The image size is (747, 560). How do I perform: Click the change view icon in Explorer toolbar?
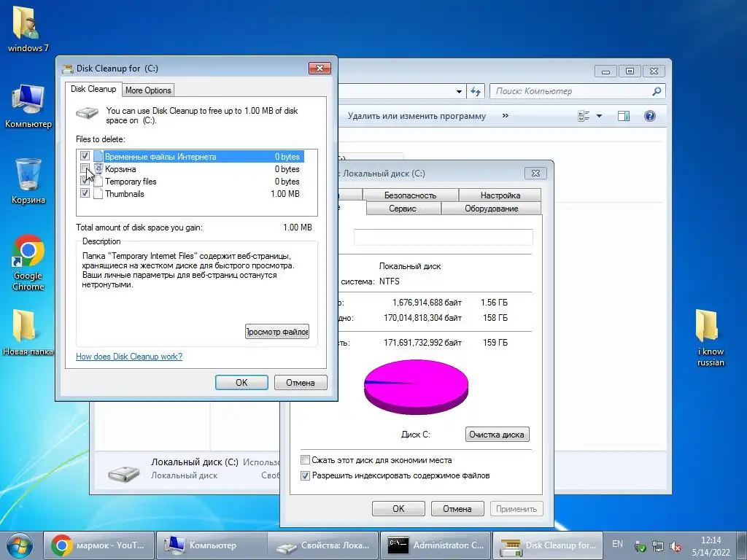(584, 116)
